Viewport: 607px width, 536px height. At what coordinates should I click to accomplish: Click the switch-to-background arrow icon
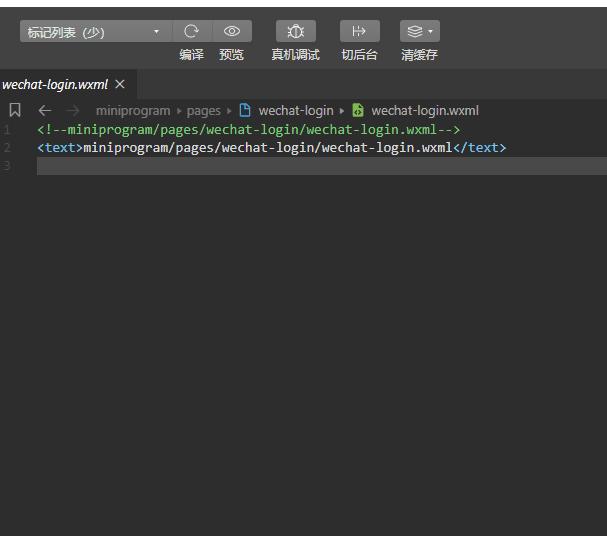[x=360, y=31]
